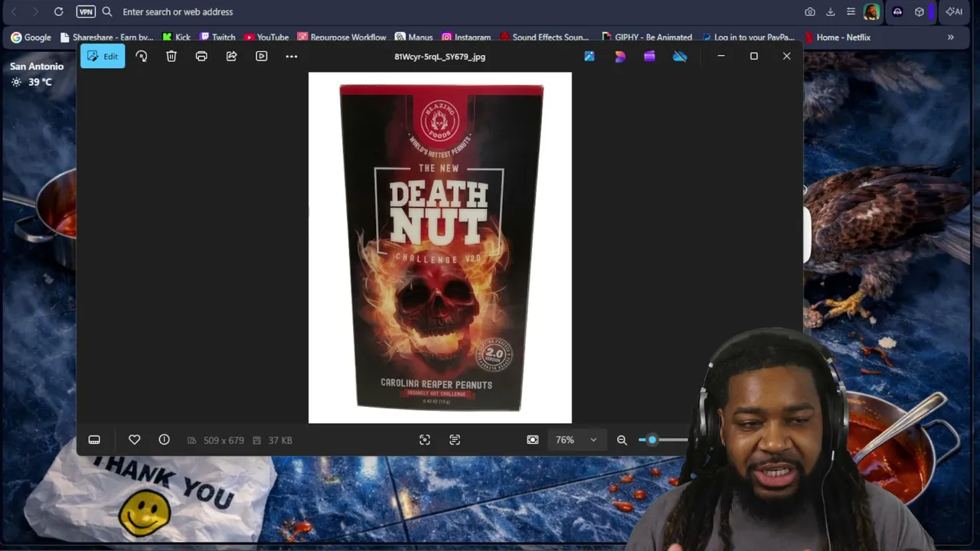This screenshot has height=551, width=980.
Task: Click the browser profile avatar
Action: coord(872,11)
